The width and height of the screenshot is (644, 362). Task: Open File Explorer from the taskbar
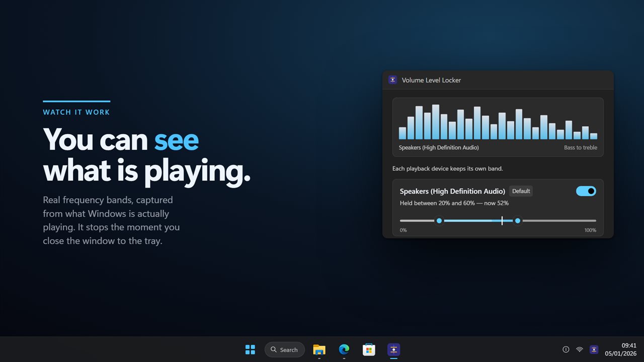point(319,349)
